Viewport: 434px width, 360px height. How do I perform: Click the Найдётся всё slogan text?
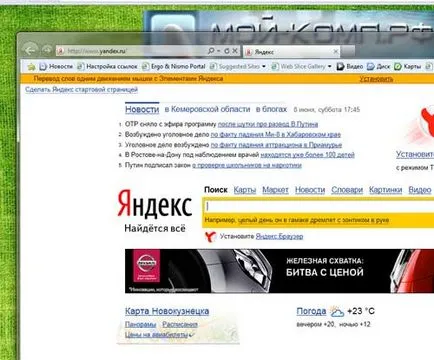(155, 229)
